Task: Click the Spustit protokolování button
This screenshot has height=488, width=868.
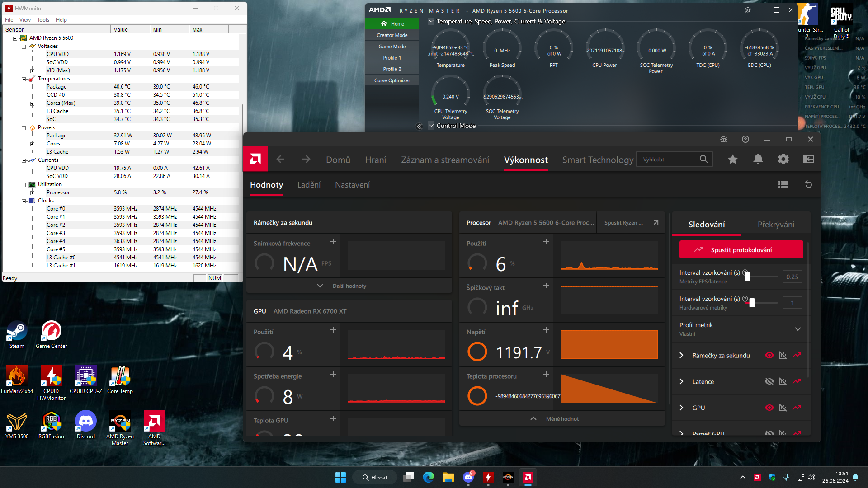Action: [741, 250]
